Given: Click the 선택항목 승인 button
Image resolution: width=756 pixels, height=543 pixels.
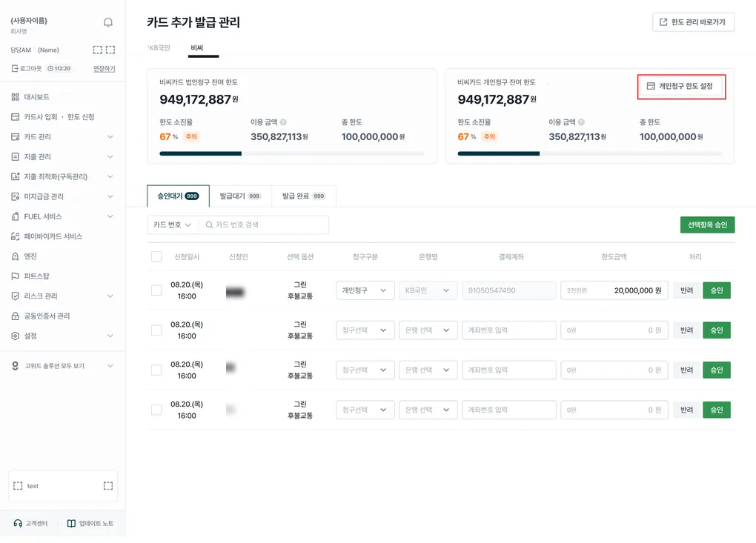Looking at the screenshot, I should (x=707, y=225).
